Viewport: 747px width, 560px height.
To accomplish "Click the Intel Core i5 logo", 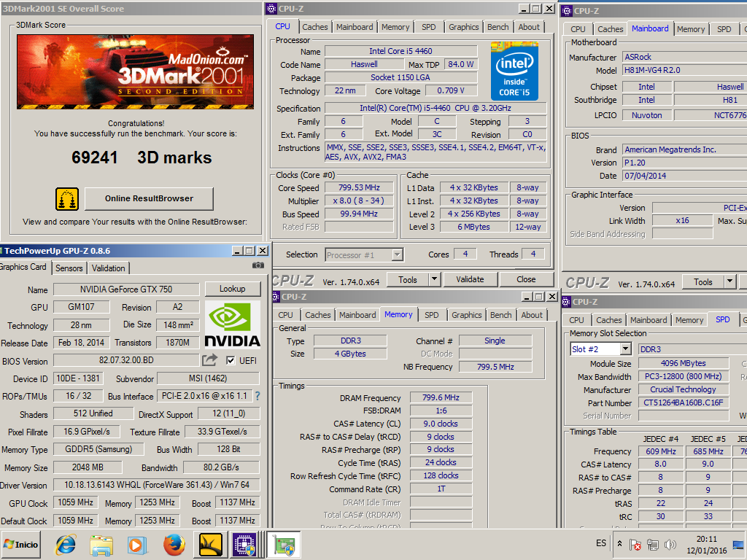I will (x=514, y=71).
